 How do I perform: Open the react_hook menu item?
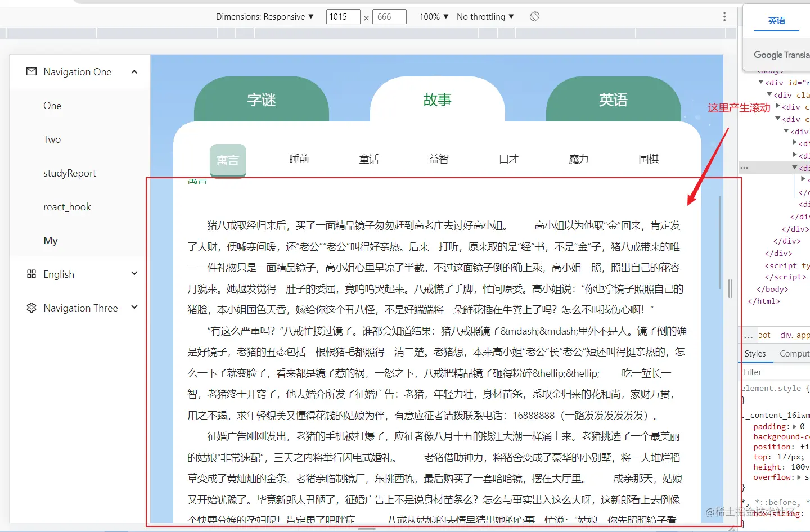pyautogui.click(x=80, y=207)
